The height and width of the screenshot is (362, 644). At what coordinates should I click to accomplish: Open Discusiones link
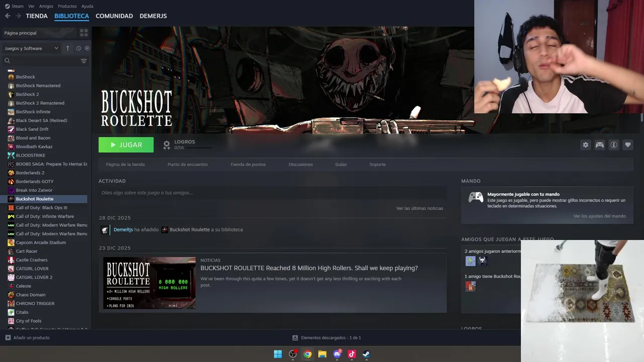tap(301, 164)
